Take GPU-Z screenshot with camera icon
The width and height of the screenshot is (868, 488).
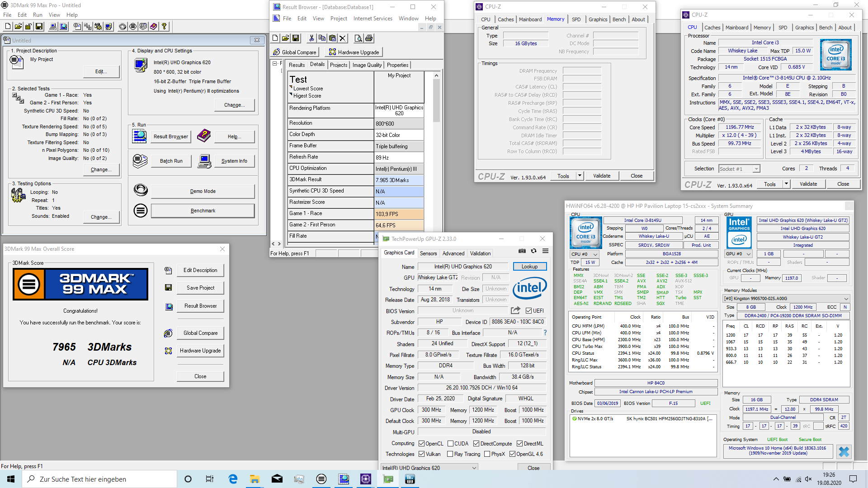[522, 251]
